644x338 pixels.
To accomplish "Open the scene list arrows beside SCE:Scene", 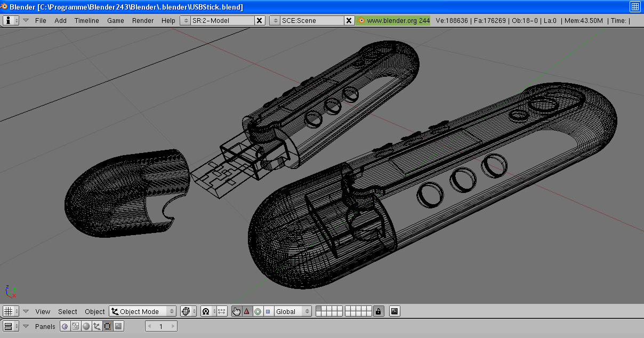I will coord(275,20).
